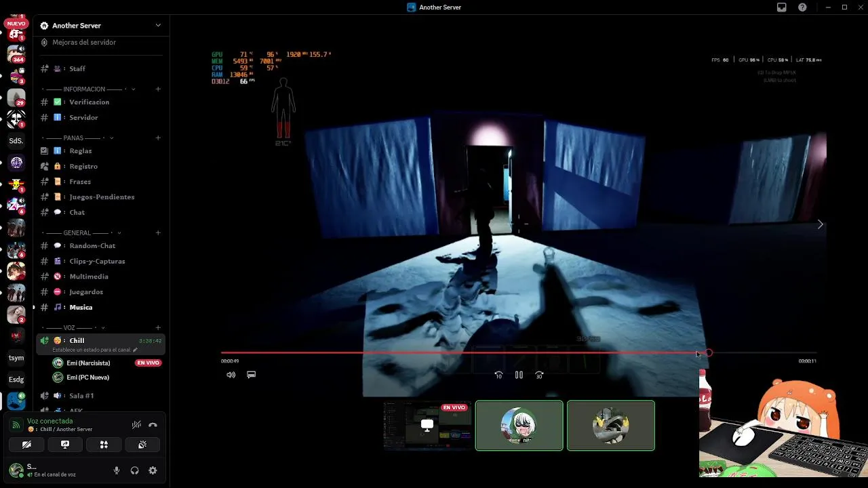Click the progress bar scrubber handle
This screenshot has width=868, height=488.
(x=709, y=353)
